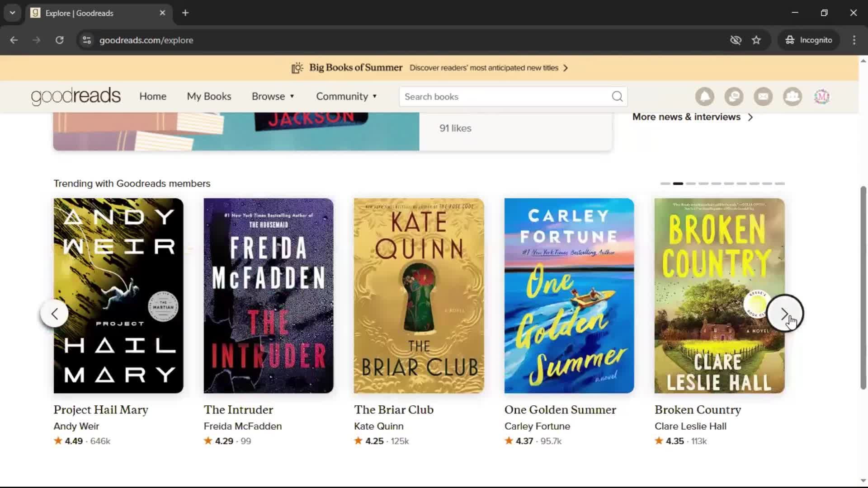
Task: Open author Andy Weir link
Action: [76, 426]
